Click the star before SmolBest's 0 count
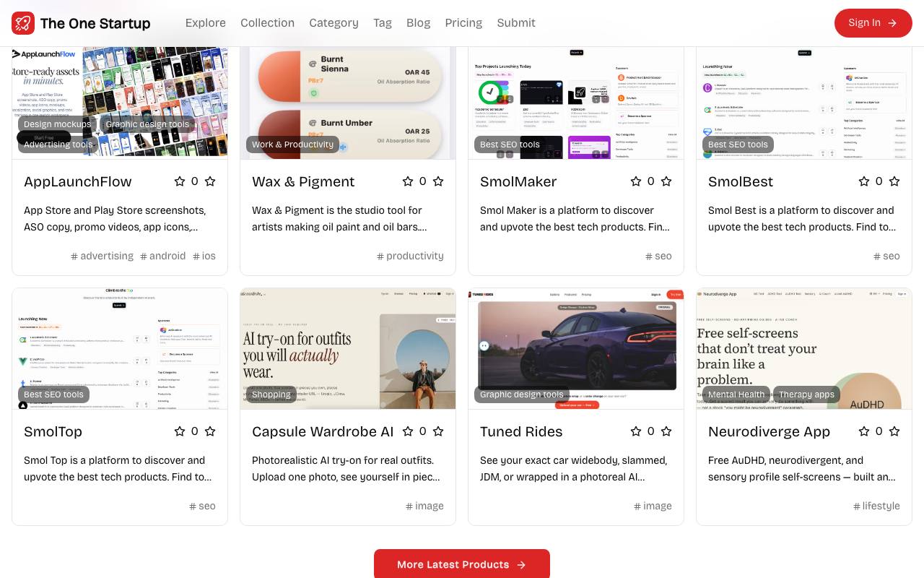Image resolution: width=924 pixels, height=578 pixels. [x=864, y=181]
